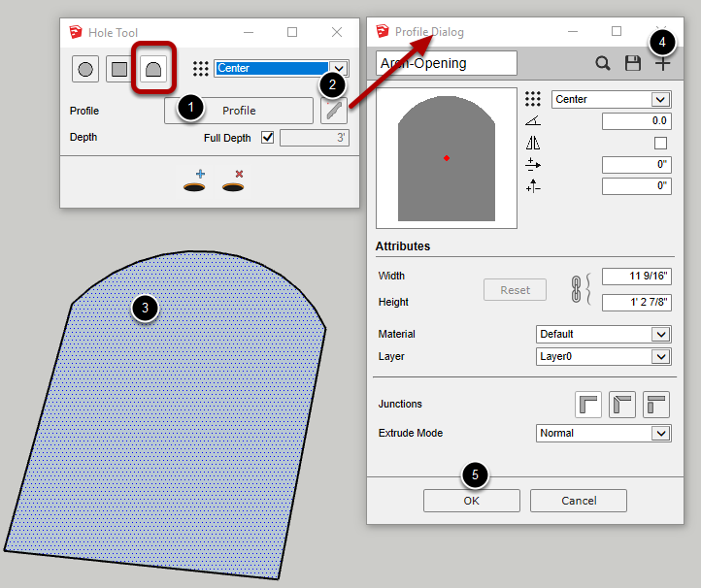Select the rectangle hole shape icon
This screenshot has height=588, width=701.
coord(119,69)
